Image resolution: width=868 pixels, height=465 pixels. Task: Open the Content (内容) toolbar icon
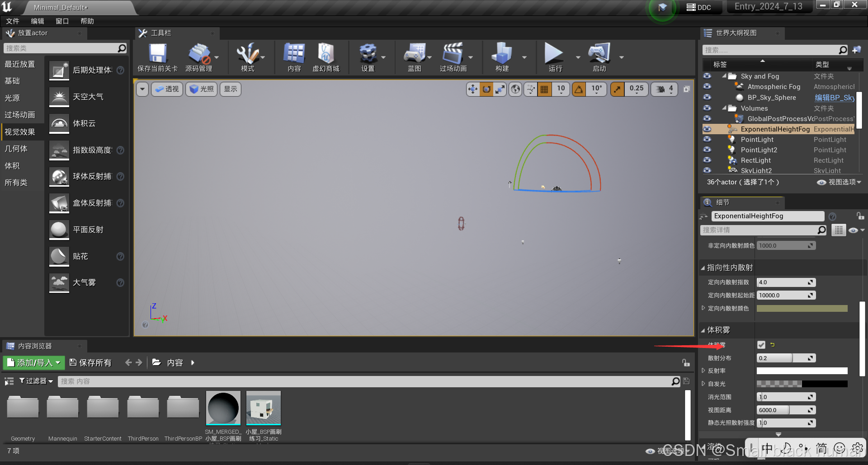pyautogui.click(x=294, y=54)
